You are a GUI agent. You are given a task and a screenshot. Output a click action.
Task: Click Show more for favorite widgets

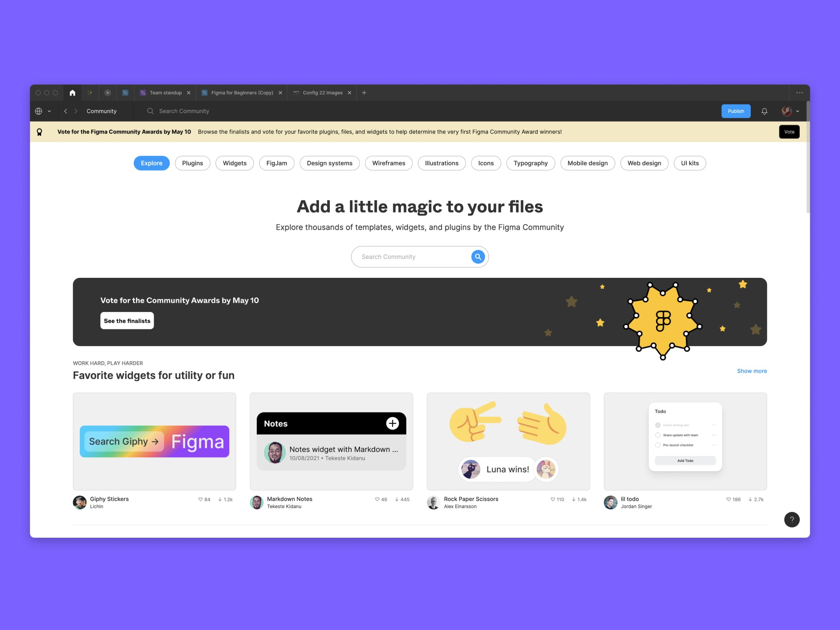pos(752,371)
